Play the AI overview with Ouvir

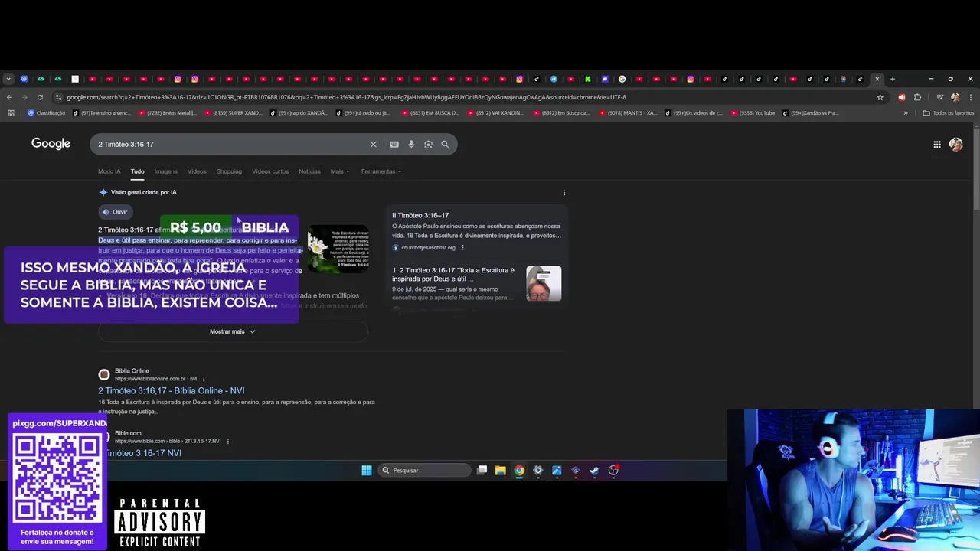click(115, 212)
